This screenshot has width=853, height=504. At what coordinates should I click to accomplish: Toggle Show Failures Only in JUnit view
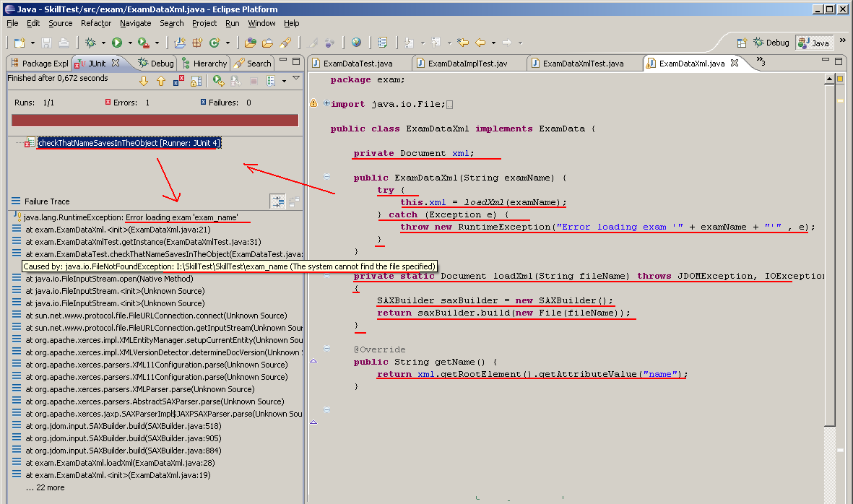(178, 81)
